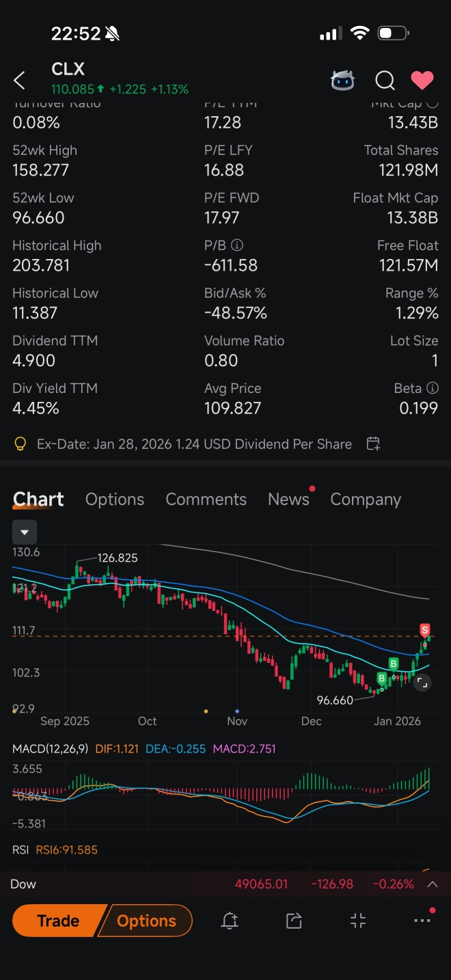Open the search magnifier icon

[385, 81]
